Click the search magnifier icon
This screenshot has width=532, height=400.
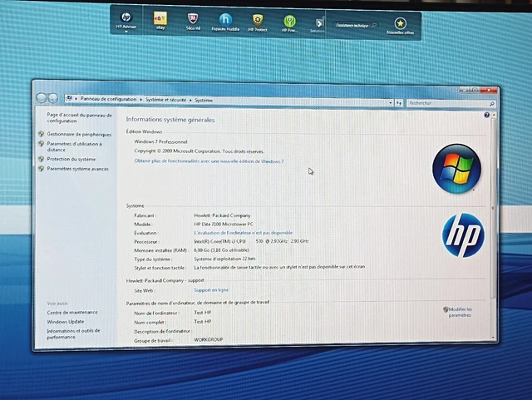[491, 104]
